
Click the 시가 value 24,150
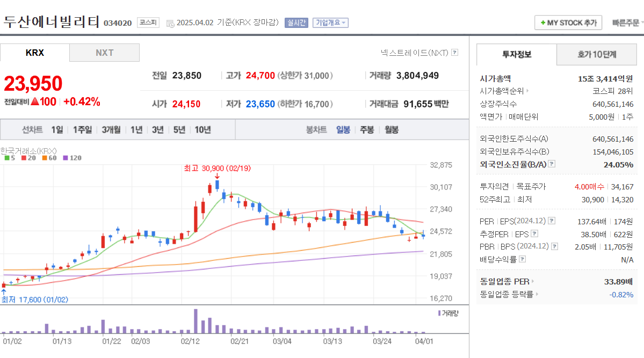(x=186, y=104)
